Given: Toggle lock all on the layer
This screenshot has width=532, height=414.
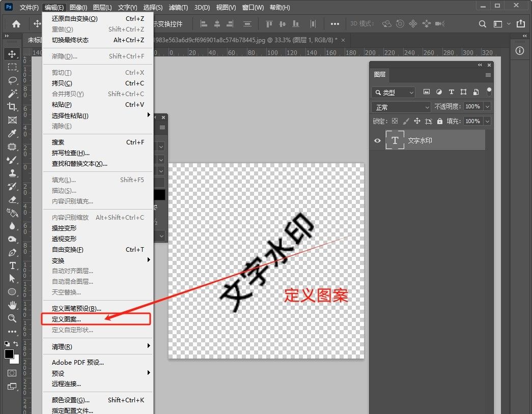Looking at the screenshot, I should point(440,121).
